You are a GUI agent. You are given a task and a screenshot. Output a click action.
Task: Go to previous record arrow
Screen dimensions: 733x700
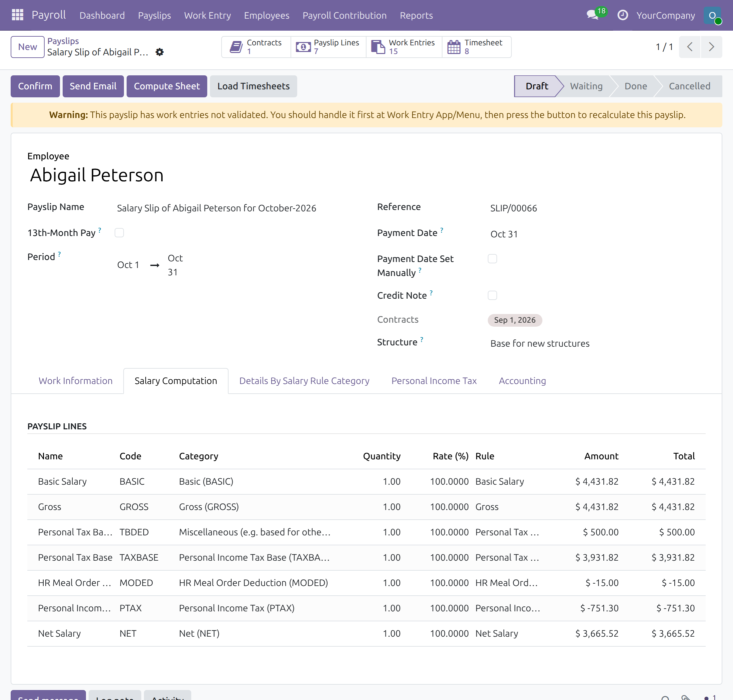(690, 47)
